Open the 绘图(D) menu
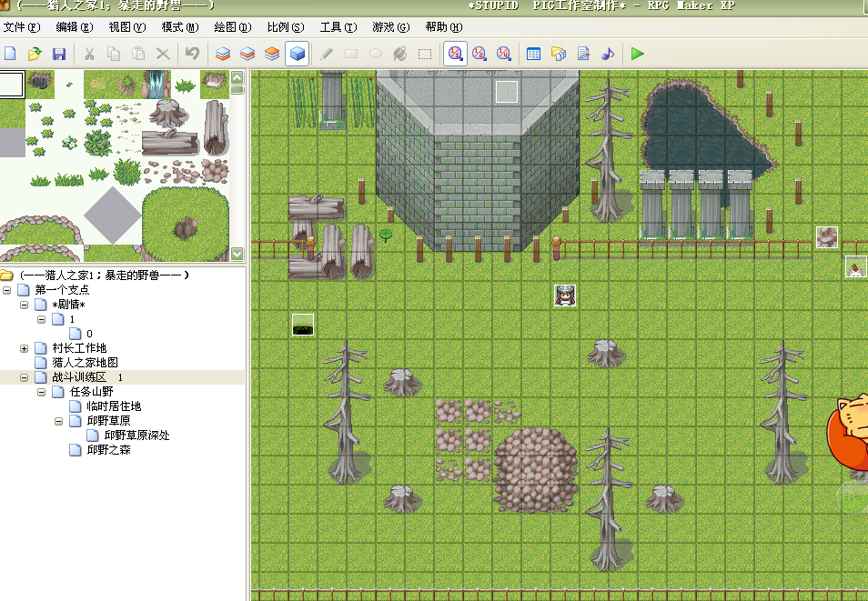This screenshot has width=868, height=601. coord(233,26)
